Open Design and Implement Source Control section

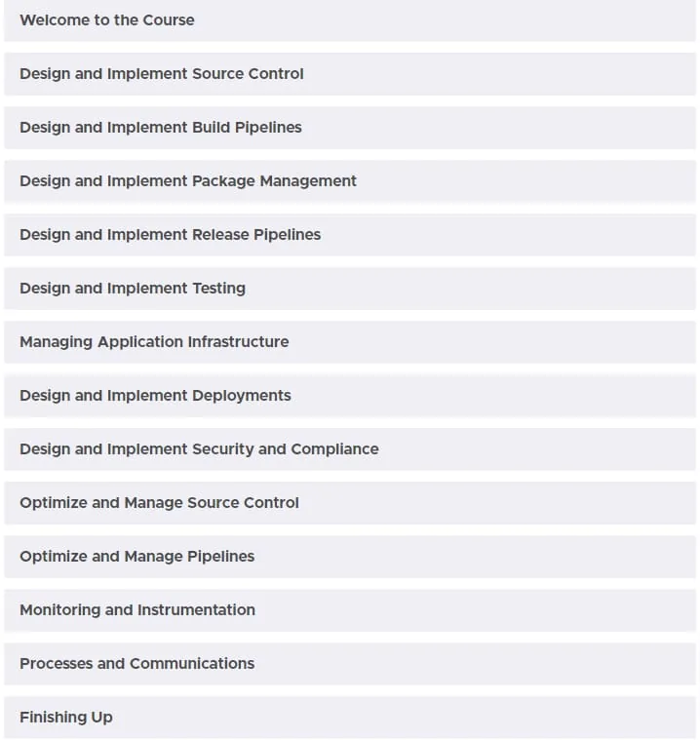(x=350, y=74)
